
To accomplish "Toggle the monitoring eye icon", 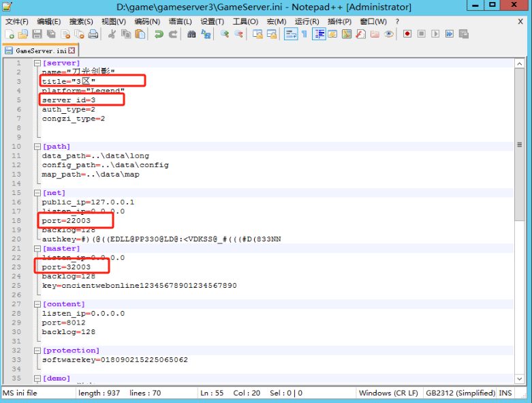I will [x=389, y=34].
